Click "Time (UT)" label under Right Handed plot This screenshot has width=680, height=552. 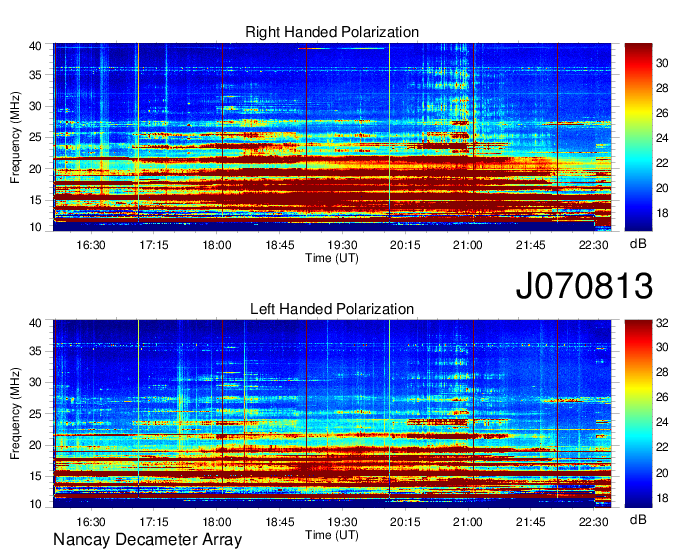(x=332, y=258)
